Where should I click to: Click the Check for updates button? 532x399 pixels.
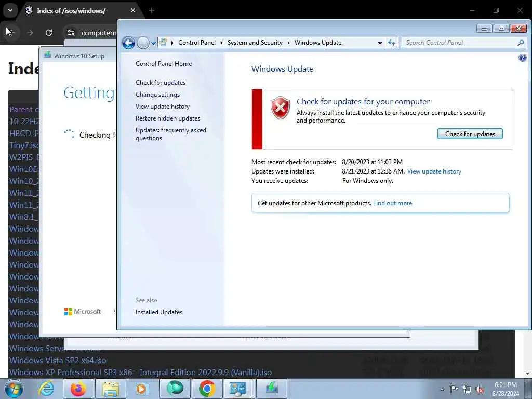click(470, 134)
